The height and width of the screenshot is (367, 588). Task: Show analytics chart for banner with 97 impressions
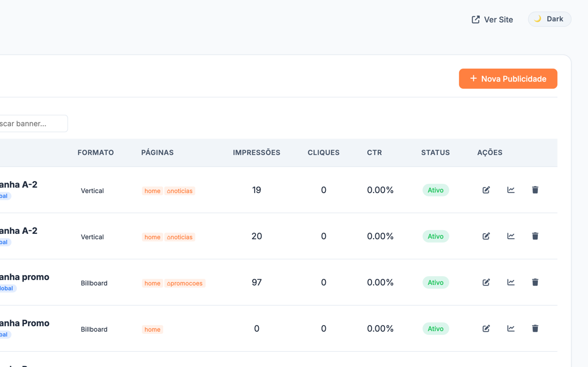coord(511,282)
